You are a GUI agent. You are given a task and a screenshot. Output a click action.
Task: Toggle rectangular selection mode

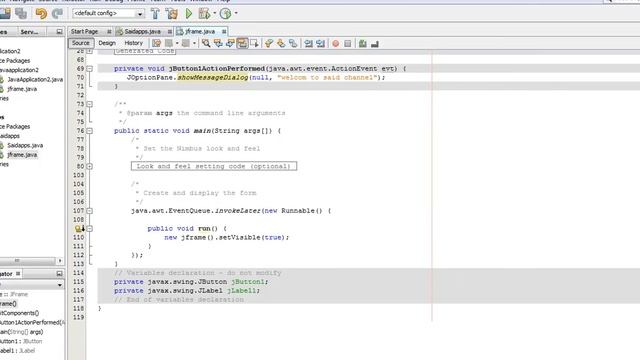[254, 43]
